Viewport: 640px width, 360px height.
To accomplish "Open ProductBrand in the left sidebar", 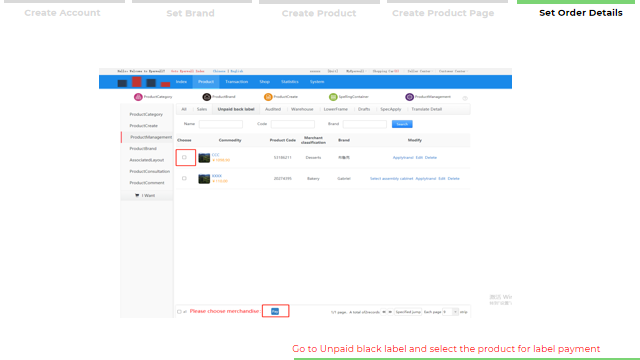I will [143, 149].
